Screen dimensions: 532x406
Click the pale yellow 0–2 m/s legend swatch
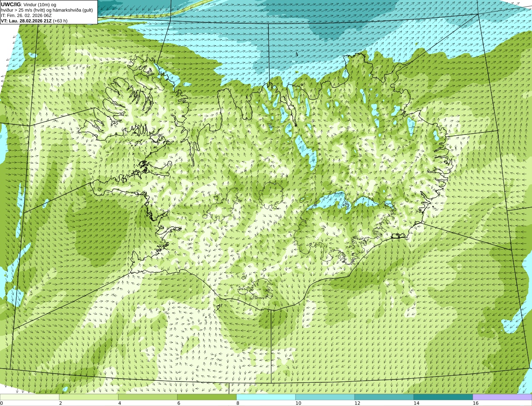tap(30, 397)
